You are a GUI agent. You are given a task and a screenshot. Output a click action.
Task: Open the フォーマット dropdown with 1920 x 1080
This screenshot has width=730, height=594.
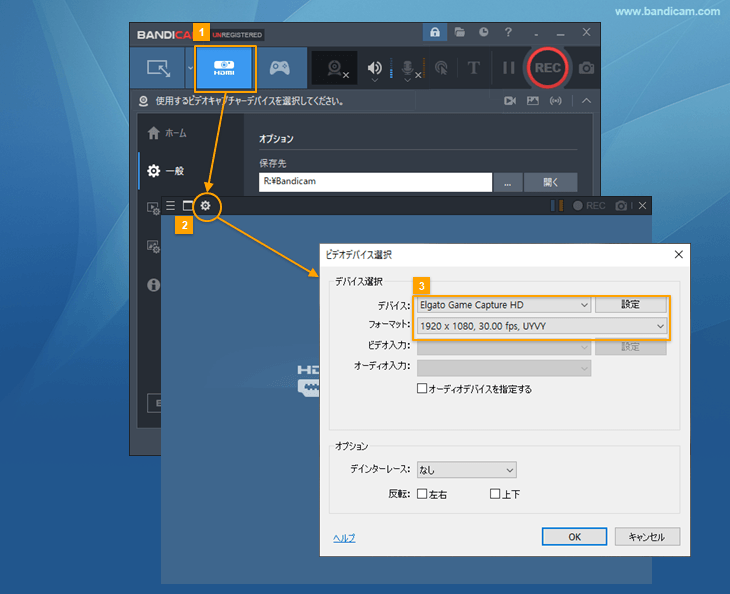tap(542, 326)
